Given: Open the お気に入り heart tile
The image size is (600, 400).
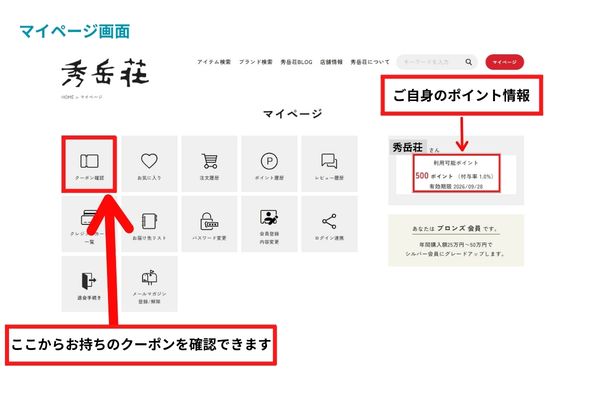Looking at the screenshot, I should point(149,164).
